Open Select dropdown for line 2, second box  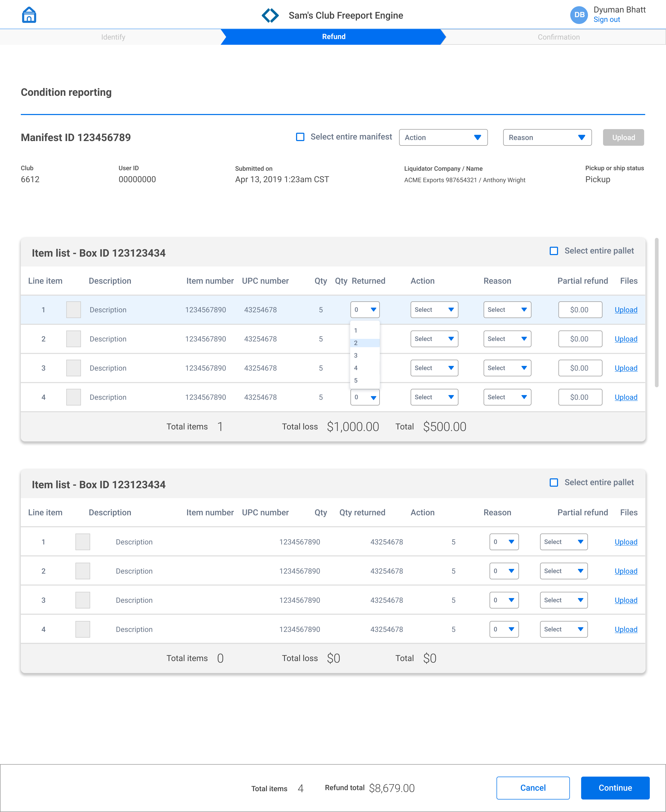[563, 571]
